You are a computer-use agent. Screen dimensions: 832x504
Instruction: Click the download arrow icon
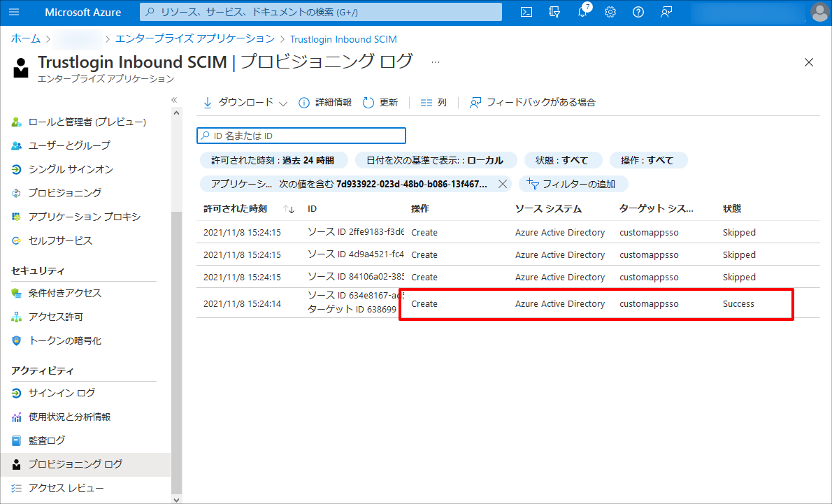(x=208, y=103)
